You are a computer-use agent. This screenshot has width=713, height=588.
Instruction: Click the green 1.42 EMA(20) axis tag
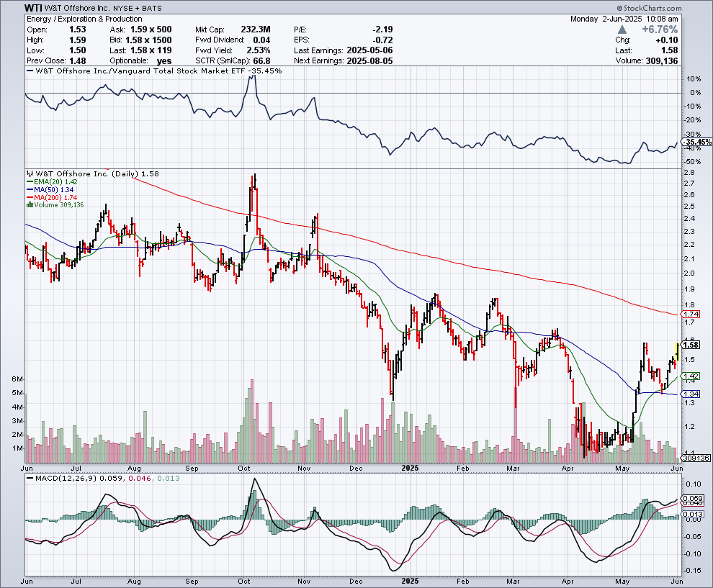tap(691, 376)
